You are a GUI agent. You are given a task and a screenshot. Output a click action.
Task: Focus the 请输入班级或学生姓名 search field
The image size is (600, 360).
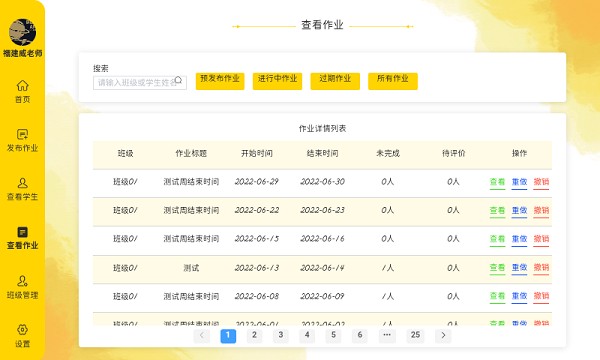tap(140, 83)
